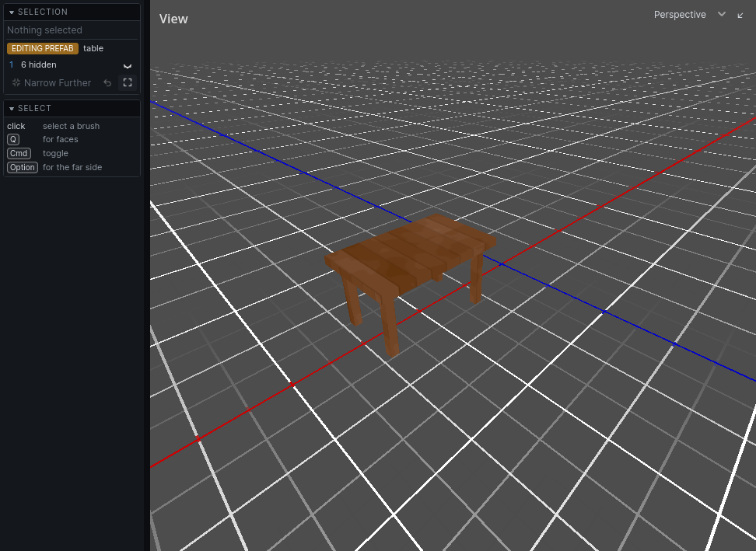Click the EDITING PREFAB badge
756x551 pixels.
43,48
